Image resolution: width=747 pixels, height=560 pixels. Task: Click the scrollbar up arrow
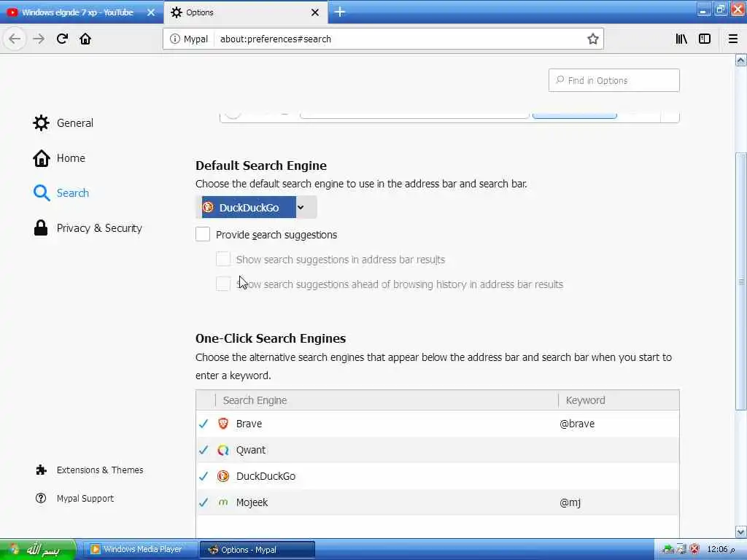[741, 60]
